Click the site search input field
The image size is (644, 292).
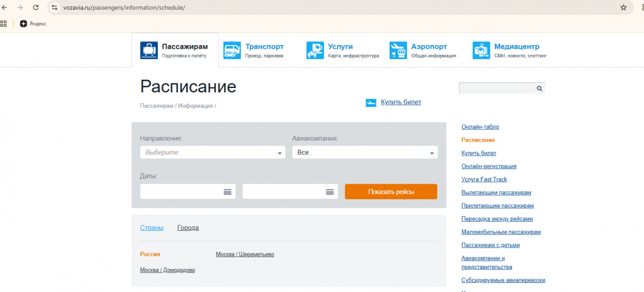point(496,89)
